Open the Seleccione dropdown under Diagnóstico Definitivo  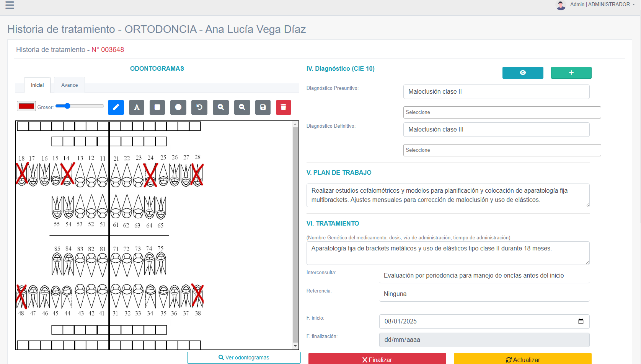coord(502,150)
